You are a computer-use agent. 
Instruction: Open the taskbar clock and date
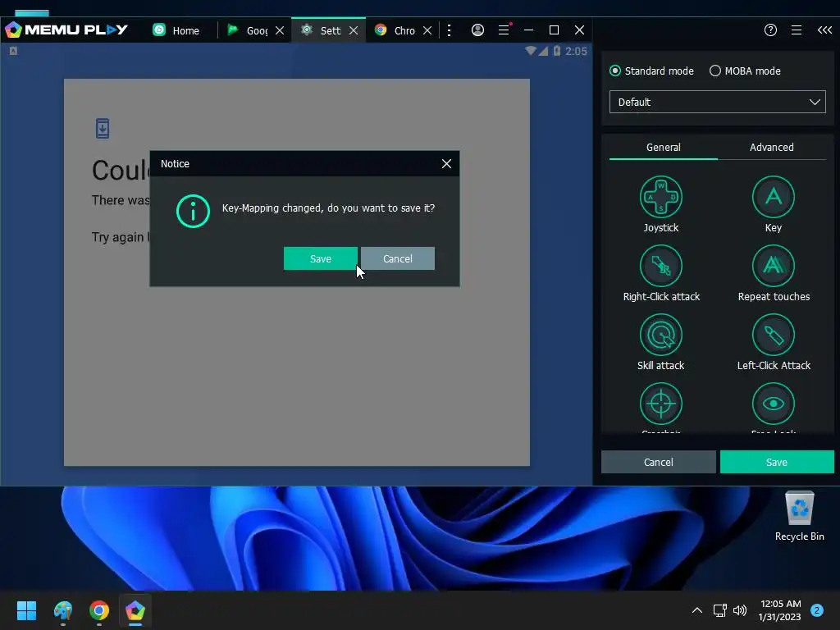[x=780, y=610]
